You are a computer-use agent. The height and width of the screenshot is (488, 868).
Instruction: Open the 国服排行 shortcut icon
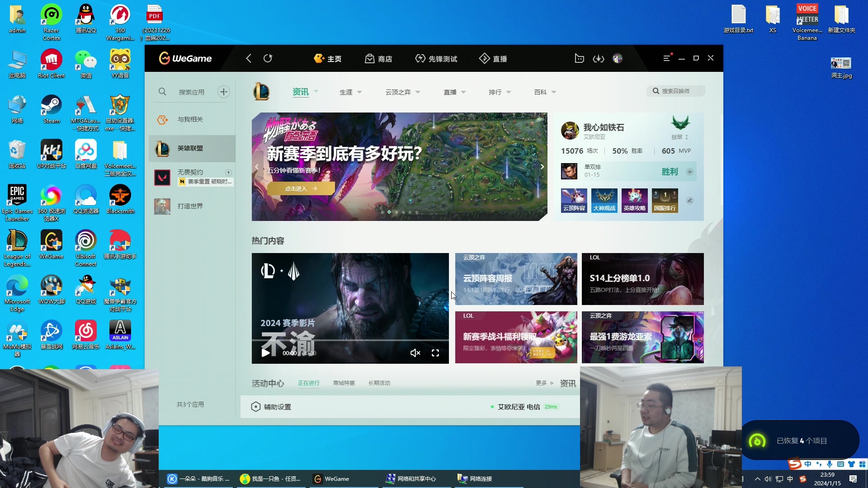pyautogui.click(x=665, y=200)
